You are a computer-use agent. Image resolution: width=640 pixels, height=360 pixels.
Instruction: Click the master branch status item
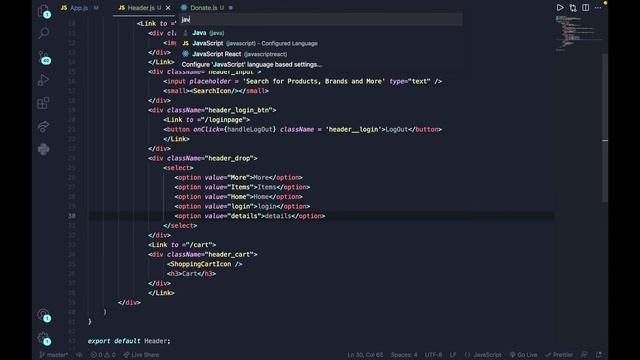pos(54,355)
